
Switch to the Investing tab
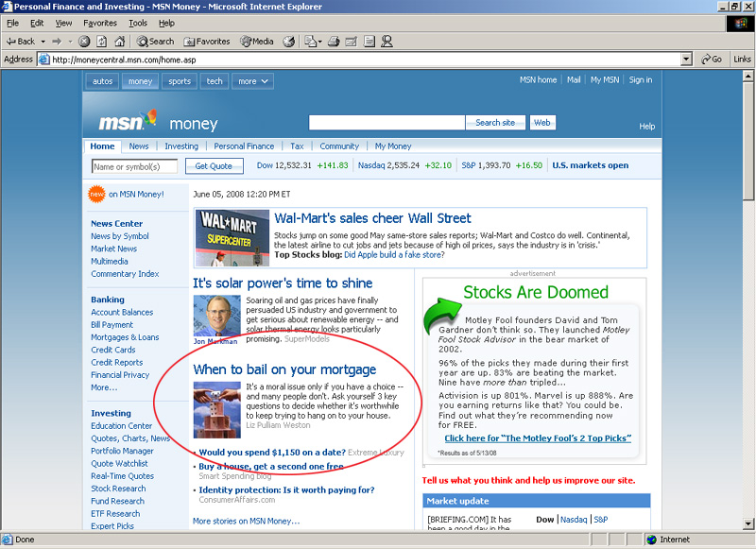181,146
